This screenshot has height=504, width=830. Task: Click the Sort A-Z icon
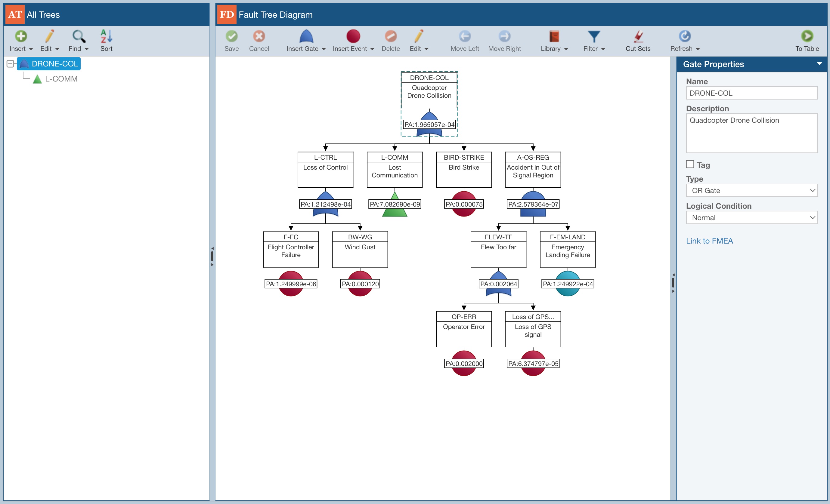106,36
